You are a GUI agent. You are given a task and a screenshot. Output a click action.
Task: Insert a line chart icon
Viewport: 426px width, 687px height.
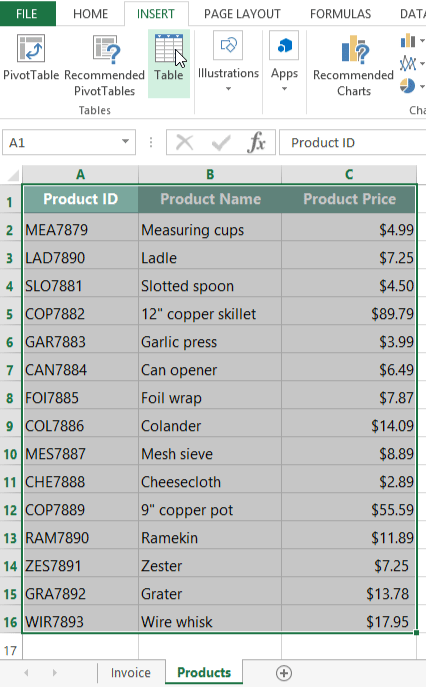408,64
